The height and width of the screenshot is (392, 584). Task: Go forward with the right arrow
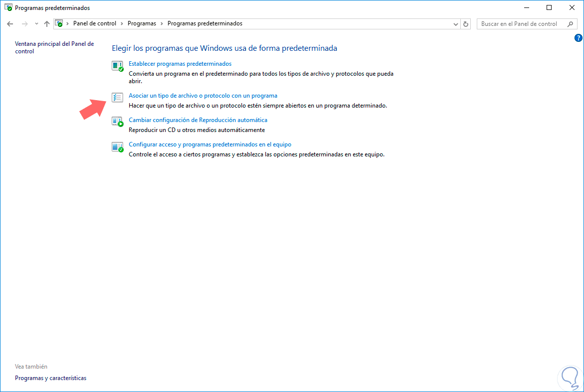(24, 24)
